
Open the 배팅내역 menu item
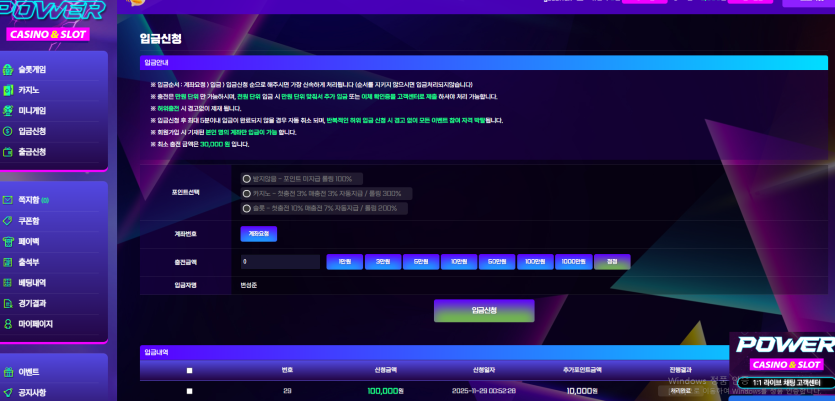32,283
